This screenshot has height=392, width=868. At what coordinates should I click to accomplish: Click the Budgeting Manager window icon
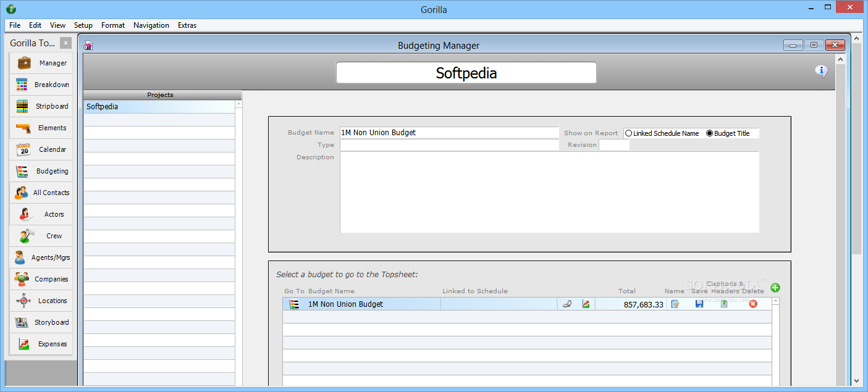(88, 45)
